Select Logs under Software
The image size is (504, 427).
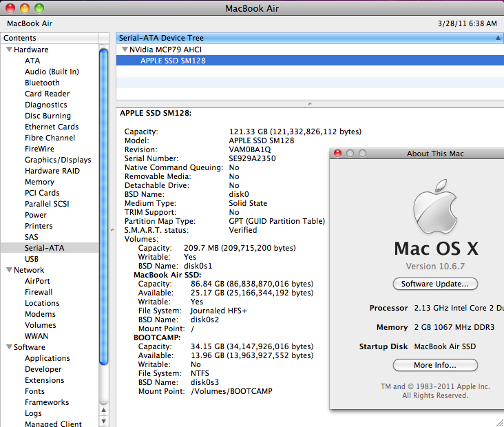(x=33, y=413)
